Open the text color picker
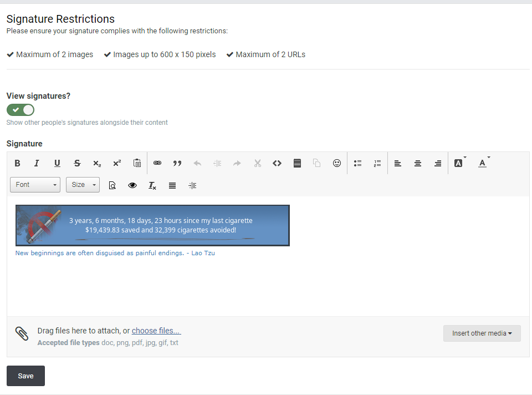532x395 pixels. pos(484,163)
